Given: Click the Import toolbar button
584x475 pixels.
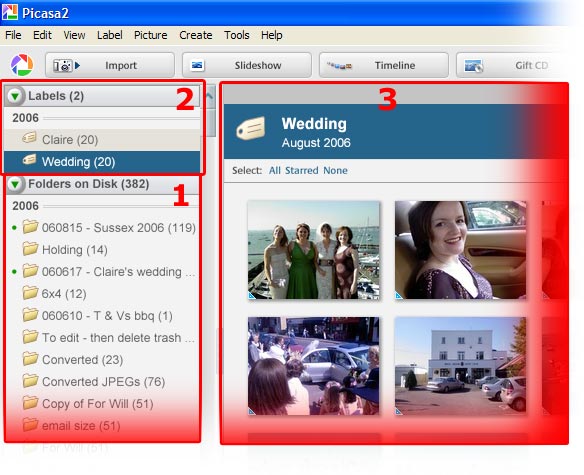Looking at the screenshot, I should pos(110,65).
